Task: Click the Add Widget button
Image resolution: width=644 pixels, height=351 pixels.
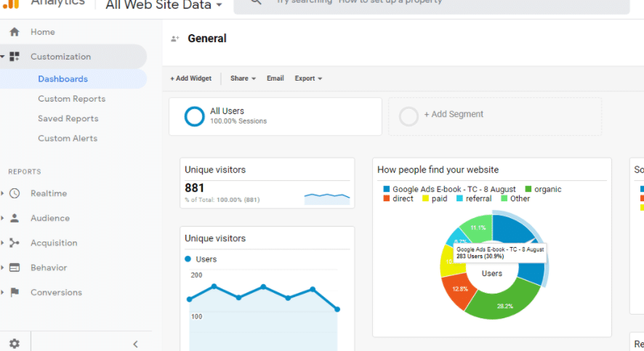Action: [191, 78]
